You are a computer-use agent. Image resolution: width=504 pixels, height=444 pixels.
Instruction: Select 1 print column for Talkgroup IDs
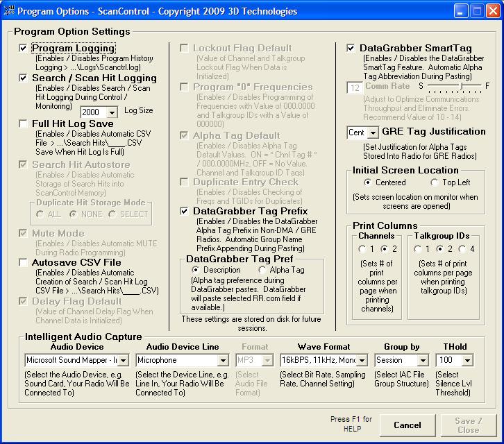click(x=417, y=249)
